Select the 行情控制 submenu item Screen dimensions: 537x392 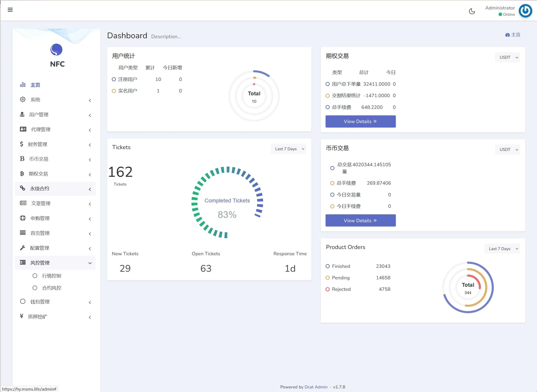coord(51,276)
